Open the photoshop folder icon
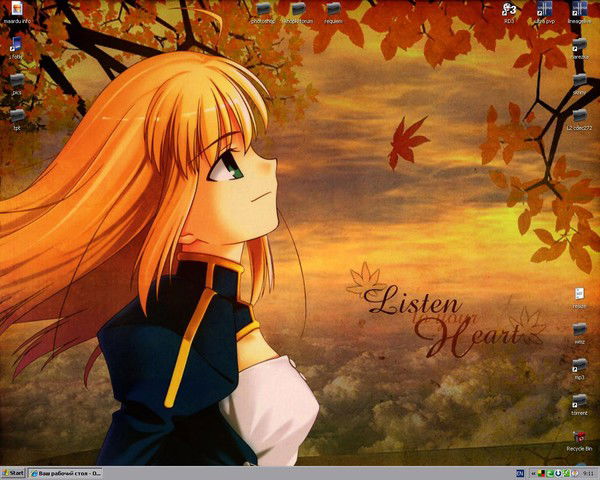 click(x=263, y=9)
